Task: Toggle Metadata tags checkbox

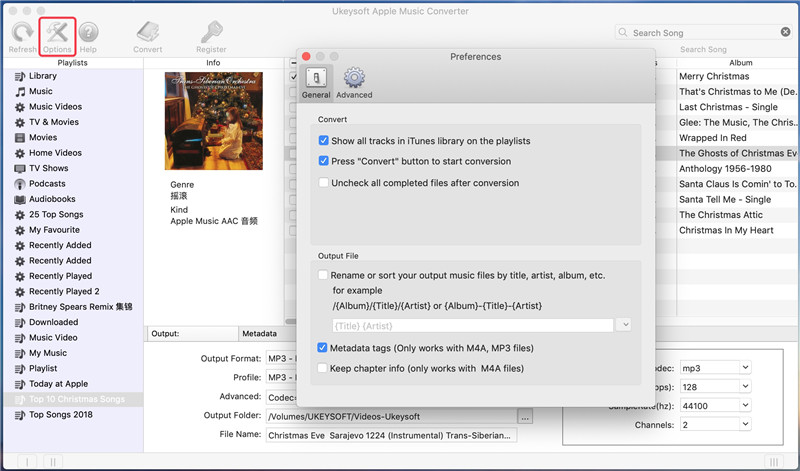Action: 322,348
